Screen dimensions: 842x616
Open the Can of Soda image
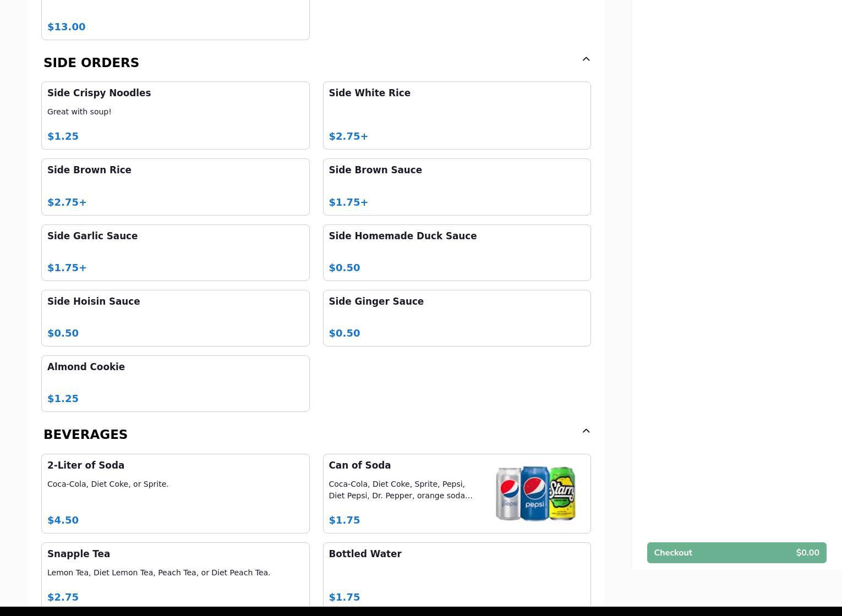coord(535,493)
